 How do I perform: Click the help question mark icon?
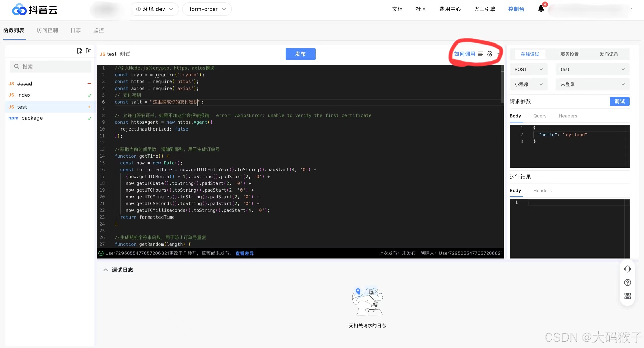[x=627, y=282]
